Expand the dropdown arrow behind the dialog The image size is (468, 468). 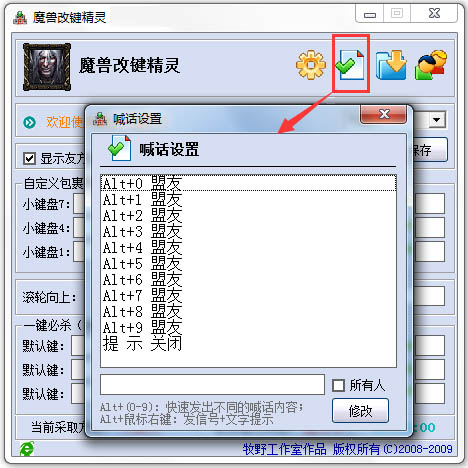[x=437, y=120]
